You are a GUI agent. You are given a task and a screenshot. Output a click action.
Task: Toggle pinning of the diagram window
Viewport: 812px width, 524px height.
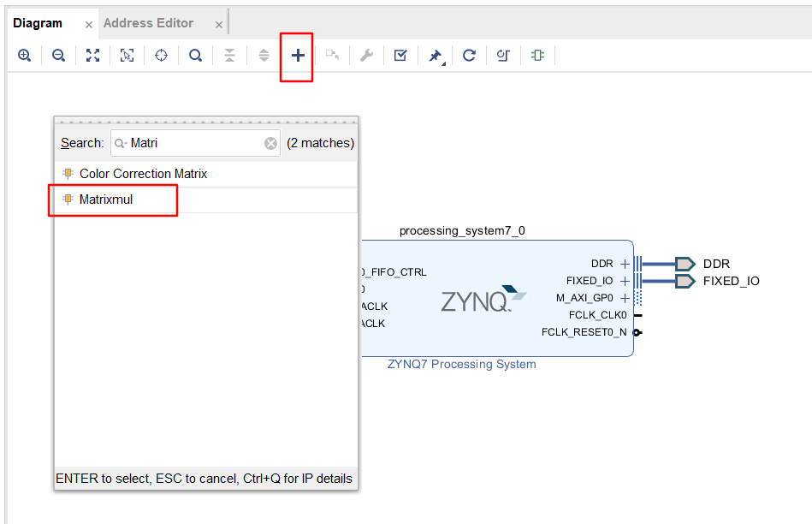434,55
